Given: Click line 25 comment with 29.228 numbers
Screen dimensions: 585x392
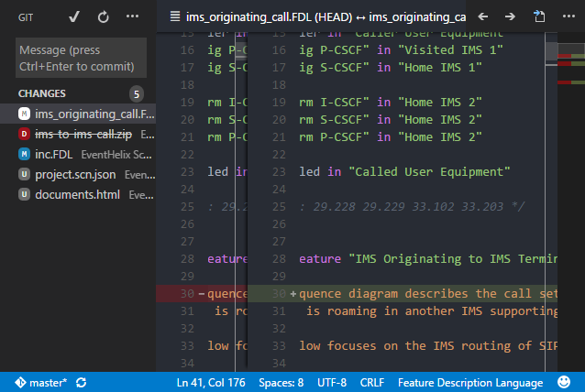Looking at the screenshot, I should (412, 207).
